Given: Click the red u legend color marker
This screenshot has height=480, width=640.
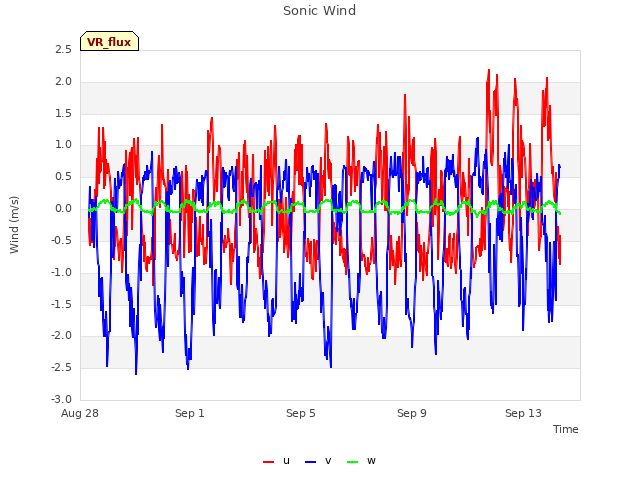Looking at the screenshot, I should [x=269, y=462].
